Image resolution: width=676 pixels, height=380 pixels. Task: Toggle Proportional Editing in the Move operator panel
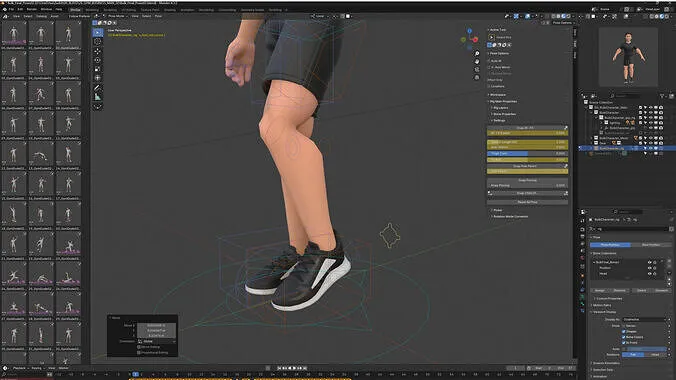point(139,353)
